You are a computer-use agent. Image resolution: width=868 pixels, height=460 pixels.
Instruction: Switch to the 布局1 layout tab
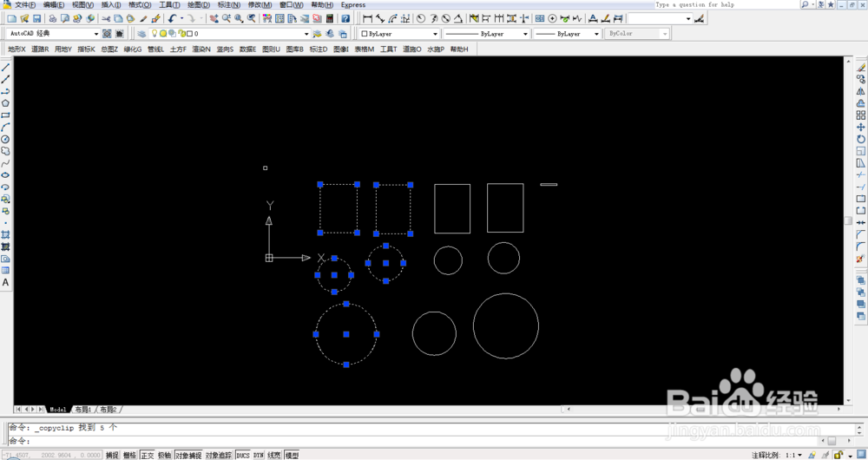pos(83,410)
